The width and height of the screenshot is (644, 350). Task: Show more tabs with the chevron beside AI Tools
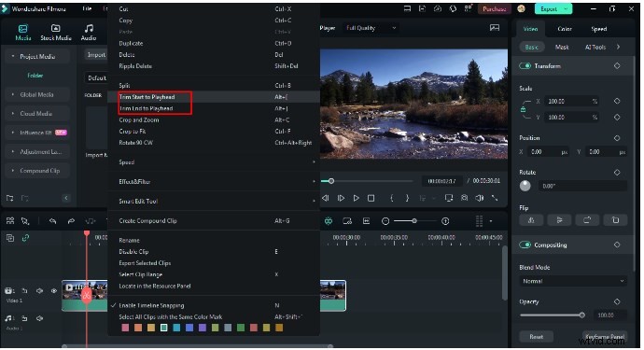click(x=618, y=47)
